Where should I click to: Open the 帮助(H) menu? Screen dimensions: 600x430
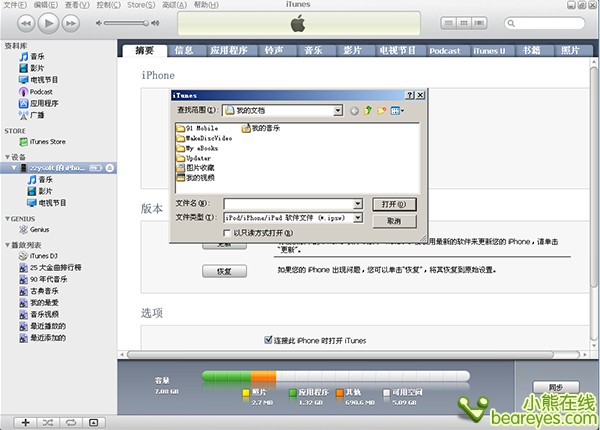pyautogui.click(x=206, y=5)
